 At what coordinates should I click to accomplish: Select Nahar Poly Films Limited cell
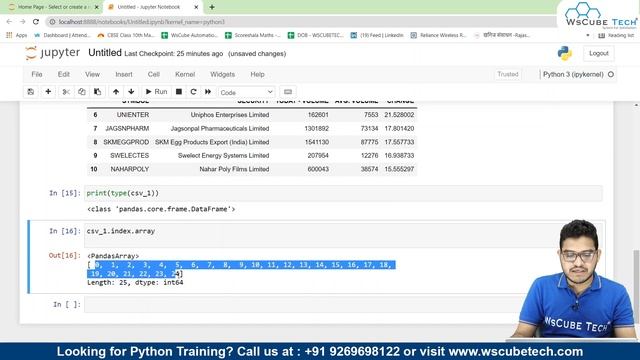pos(234,169)
